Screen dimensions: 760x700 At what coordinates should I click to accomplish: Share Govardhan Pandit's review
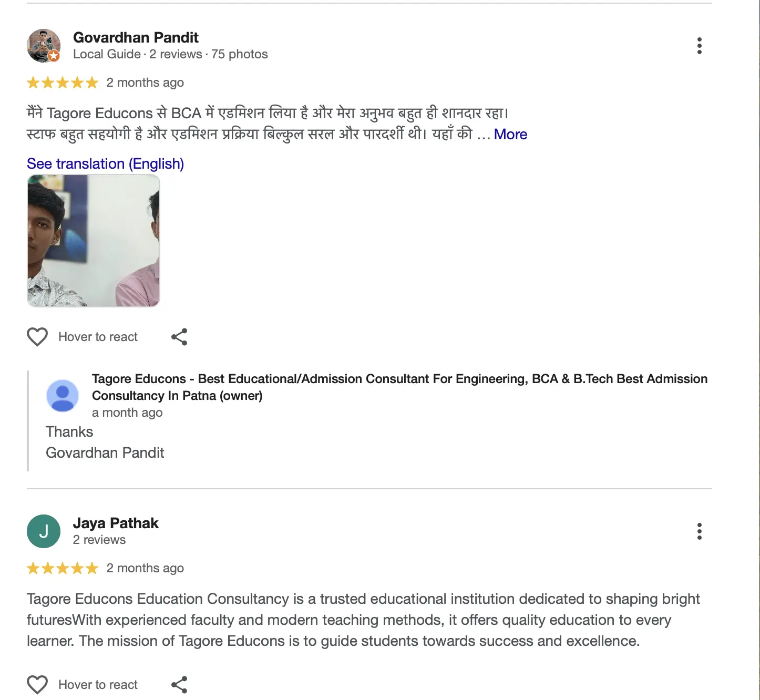click(x=179, y=337)
